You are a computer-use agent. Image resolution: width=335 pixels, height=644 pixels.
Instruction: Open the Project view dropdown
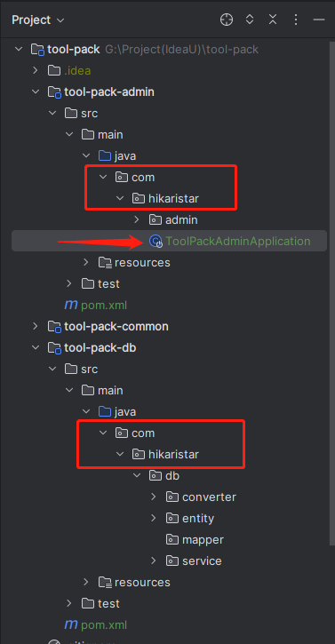point(38,20)
